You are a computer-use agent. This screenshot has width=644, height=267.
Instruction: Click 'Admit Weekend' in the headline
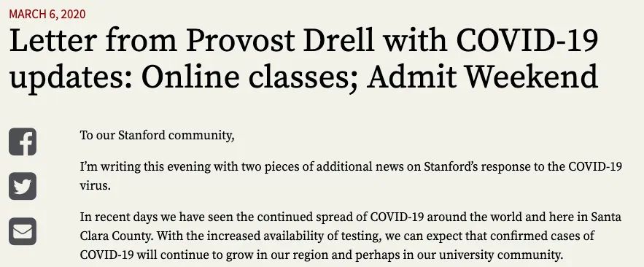(482, 76)
